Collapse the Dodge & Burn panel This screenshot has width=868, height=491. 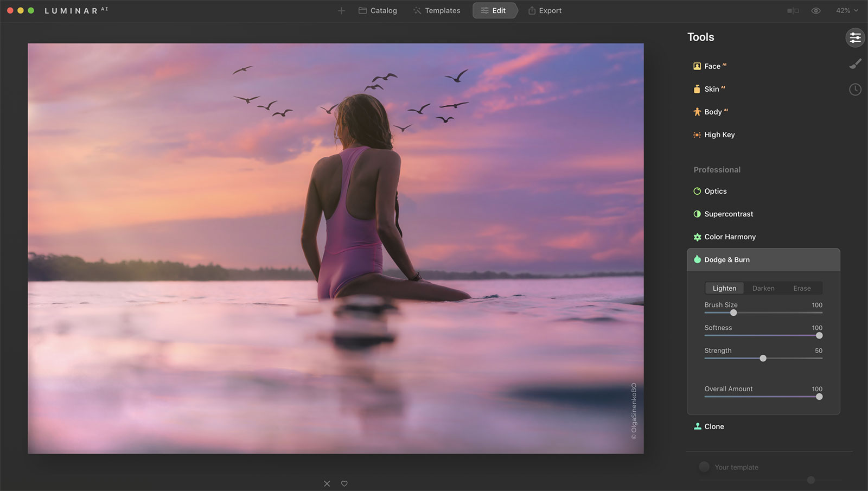[727, 260]
